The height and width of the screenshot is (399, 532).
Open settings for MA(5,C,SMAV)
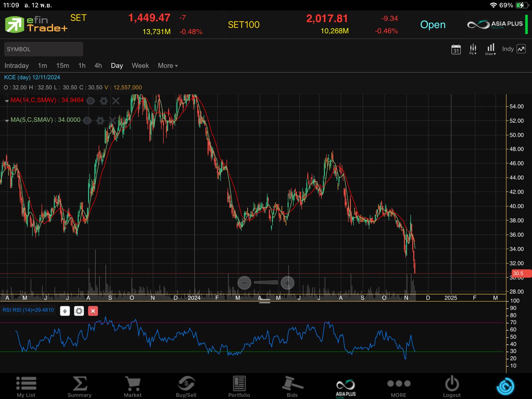point(100,121)
